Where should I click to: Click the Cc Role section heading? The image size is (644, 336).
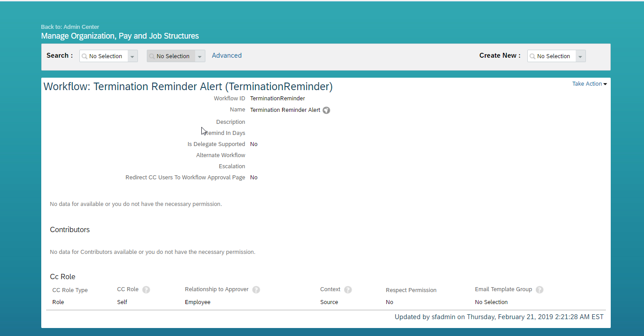pyautogui.click(x=63, y=277)
